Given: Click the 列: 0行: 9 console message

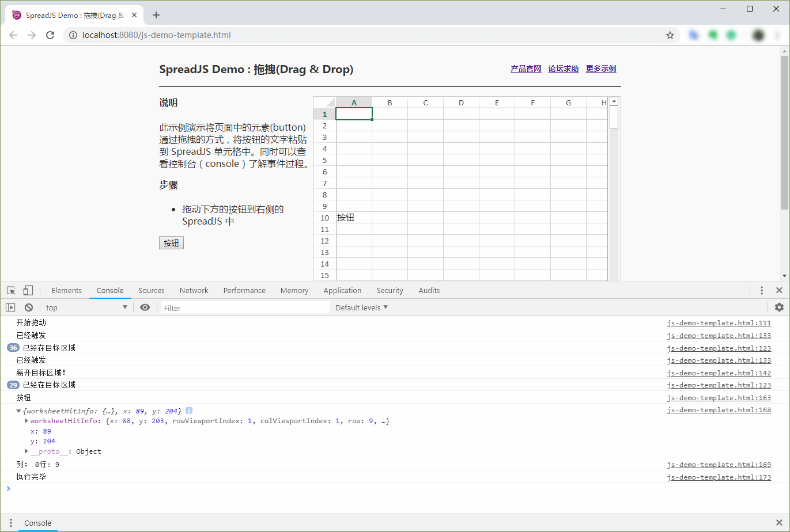Looking at the screenshot, I should [x=38, y=465].
